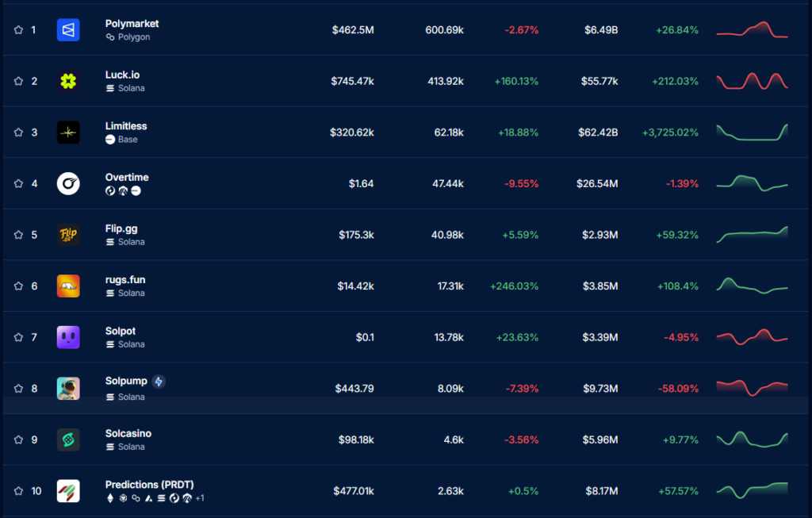This screenshot has height=518, width=812.
Task: Expand the +1 more chains for Predictions
Action: click(200, 498)
